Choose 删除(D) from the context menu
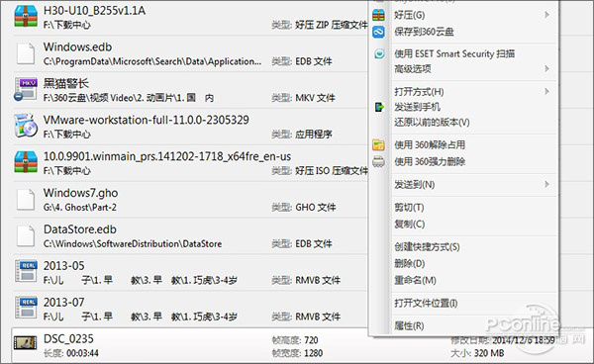The width and height of the screenshot is (594, 364). [410, 263]
